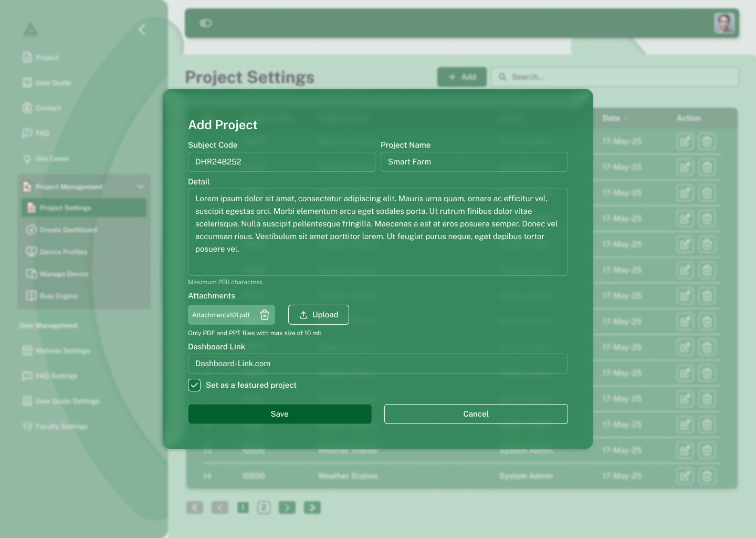Screen dimensions: 756x538
Task: Edit row 14 Weather Station entry
Action: pyautogui.click(x=685, y=476)
